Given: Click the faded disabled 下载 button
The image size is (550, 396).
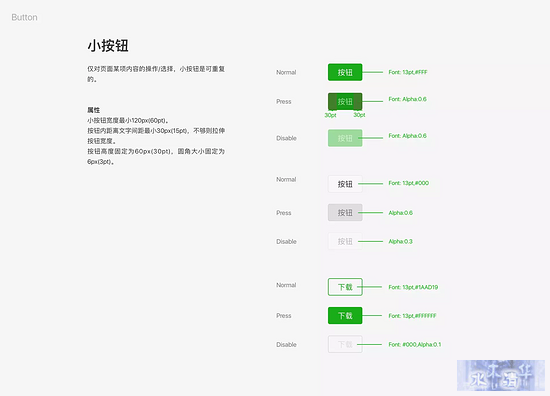Looking at the screenshot, I should click(345, 344).
